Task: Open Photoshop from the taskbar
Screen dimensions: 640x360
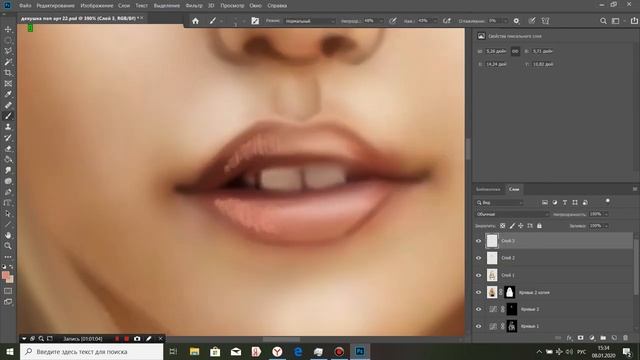Action: pyautogui.click(x=360, y=351)
